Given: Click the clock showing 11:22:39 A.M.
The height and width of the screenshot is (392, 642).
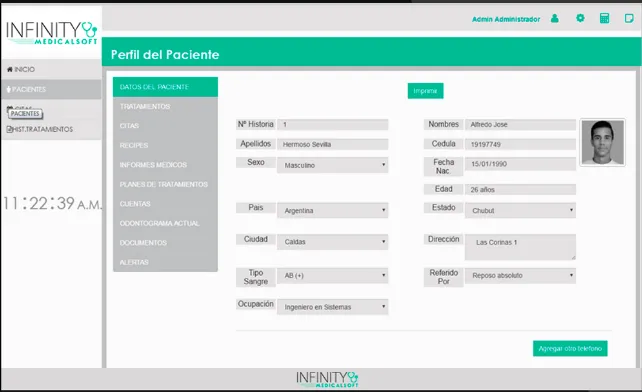Looking at the screenshot, I should (52, 203).
